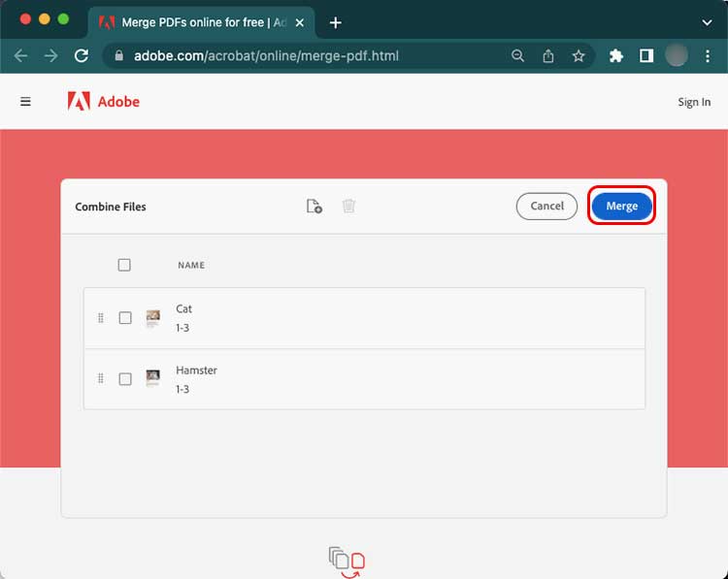Screen dimensions: 728x579
Task: Click the address bar URL
Action: point(266,56)
